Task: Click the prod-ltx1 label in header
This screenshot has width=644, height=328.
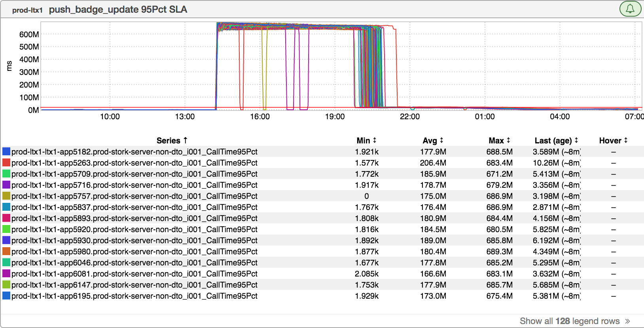Action: coord(27,10)
